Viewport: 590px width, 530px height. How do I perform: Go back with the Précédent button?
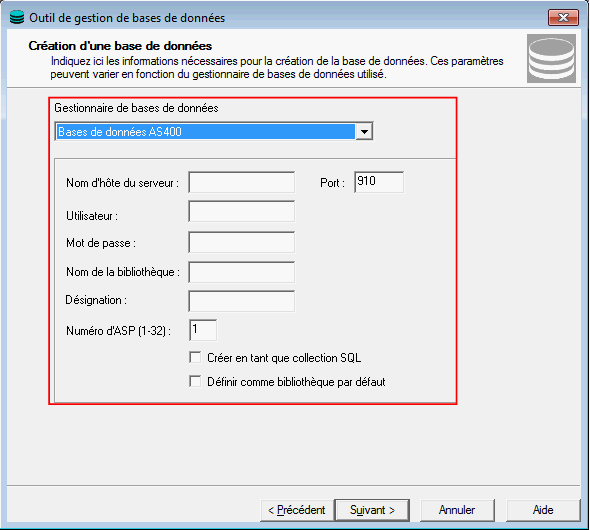click(297, 510)
